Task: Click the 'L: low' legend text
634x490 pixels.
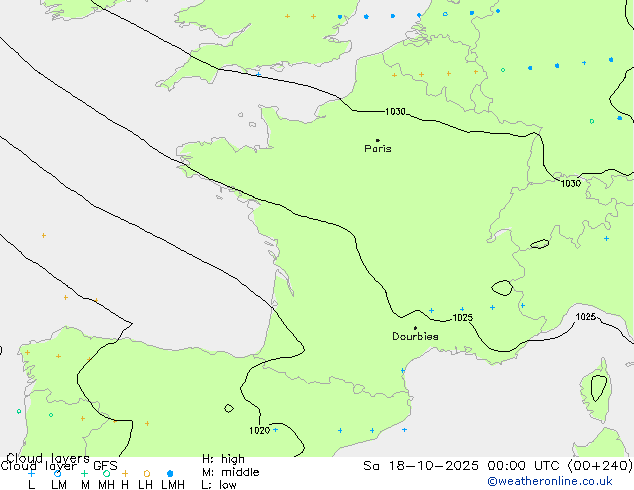Action: click(x=219, y=485)
